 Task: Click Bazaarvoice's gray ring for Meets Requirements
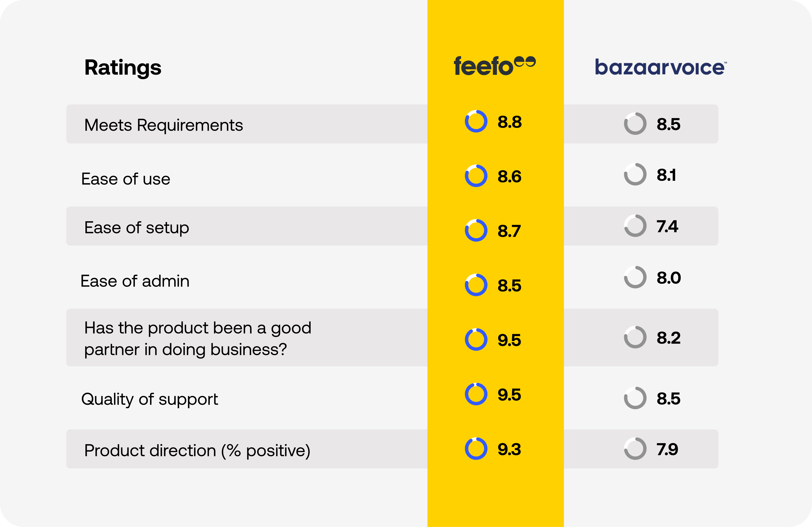[x=635, y=124]
